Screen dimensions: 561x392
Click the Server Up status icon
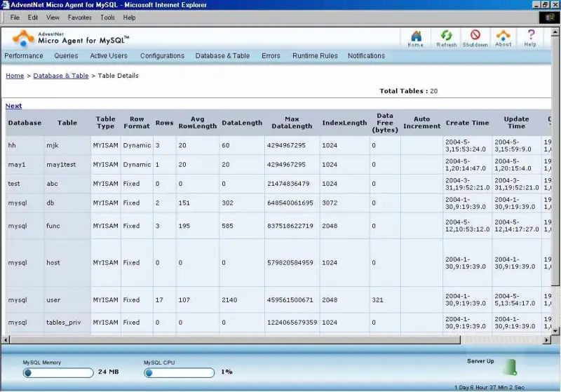(511, 367)
